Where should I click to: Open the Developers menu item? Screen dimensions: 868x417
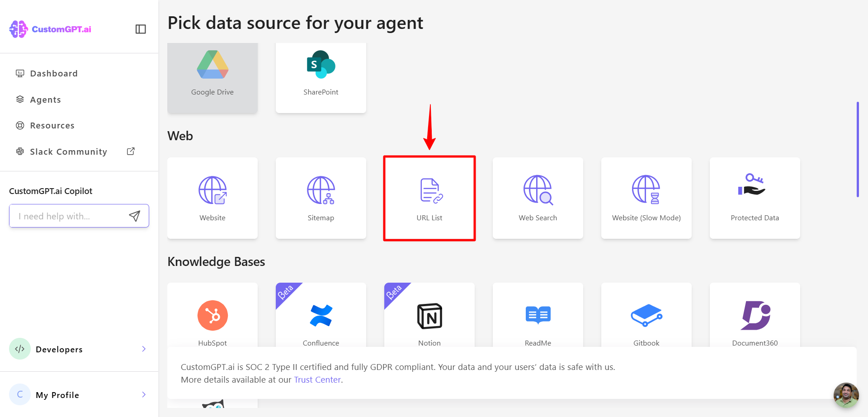tap(79, 349)
